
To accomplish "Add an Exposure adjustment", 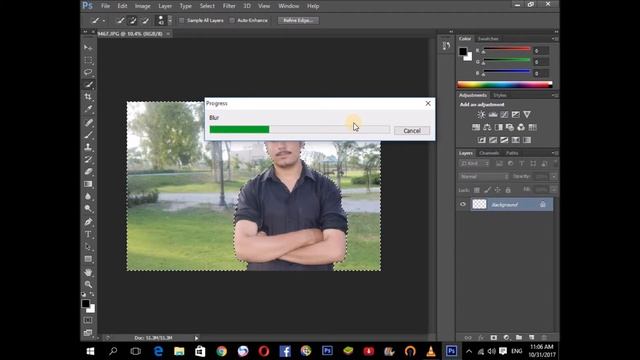I will tap(516, 115).
